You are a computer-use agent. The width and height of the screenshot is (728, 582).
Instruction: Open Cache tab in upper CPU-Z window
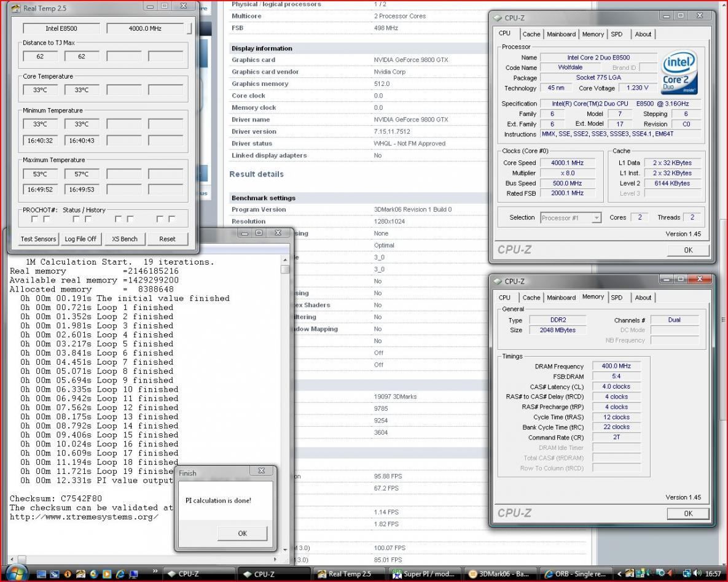531,34
